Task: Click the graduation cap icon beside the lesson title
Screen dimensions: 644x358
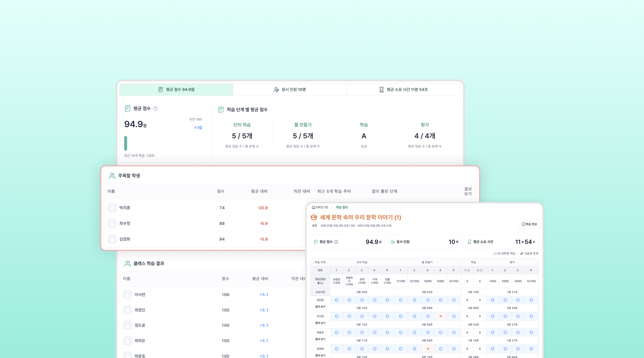Action: (314, 217)
